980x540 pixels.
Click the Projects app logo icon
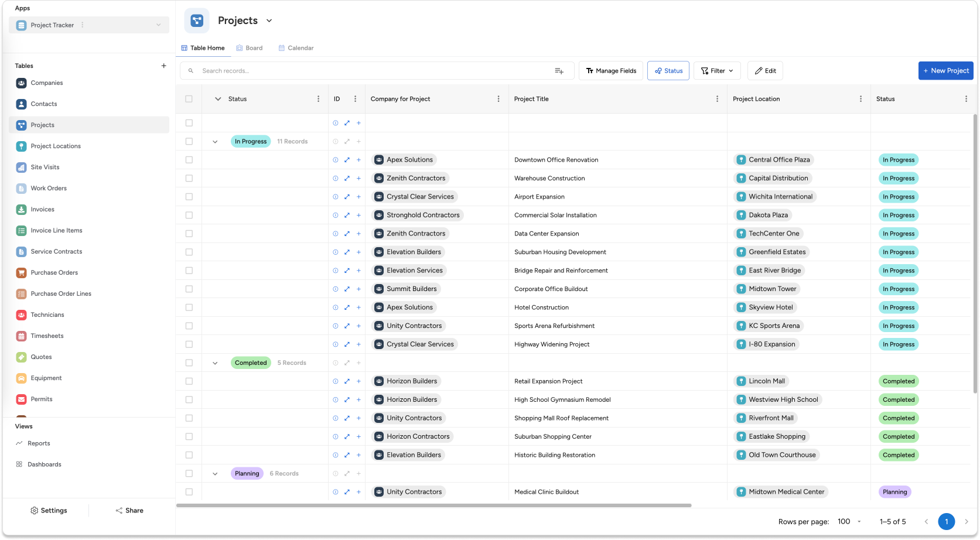197,20
